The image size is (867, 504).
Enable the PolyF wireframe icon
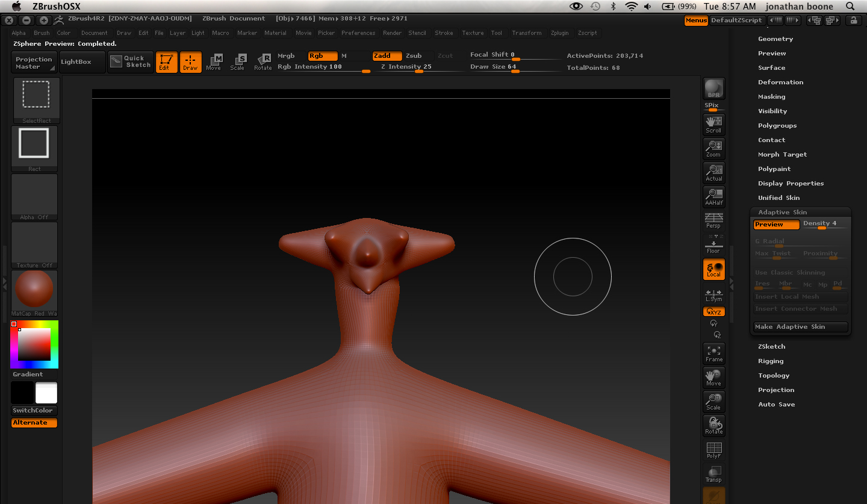coord(713,449)
